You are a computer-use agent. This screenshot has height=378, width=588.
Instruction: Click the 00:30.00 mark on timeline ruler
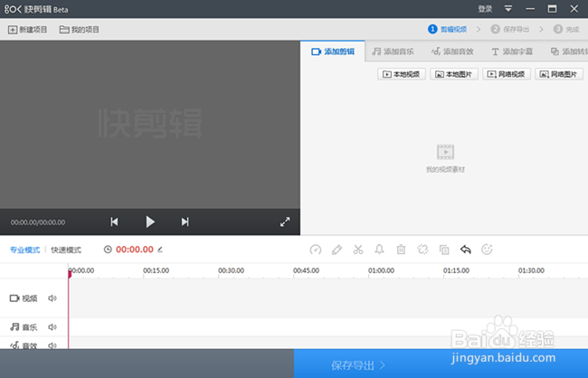pos(231,270)
